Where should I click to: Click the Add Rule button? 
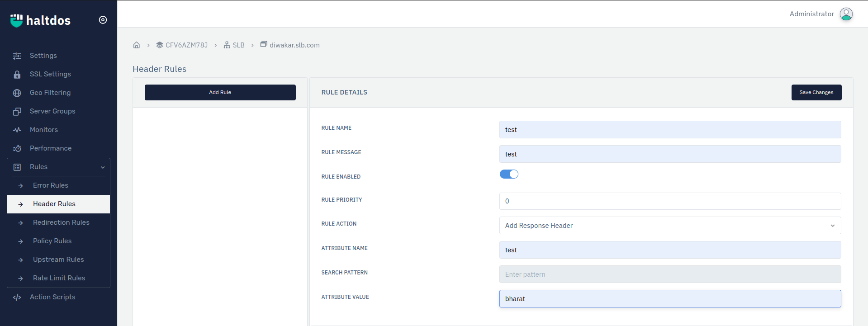(220, 92)
